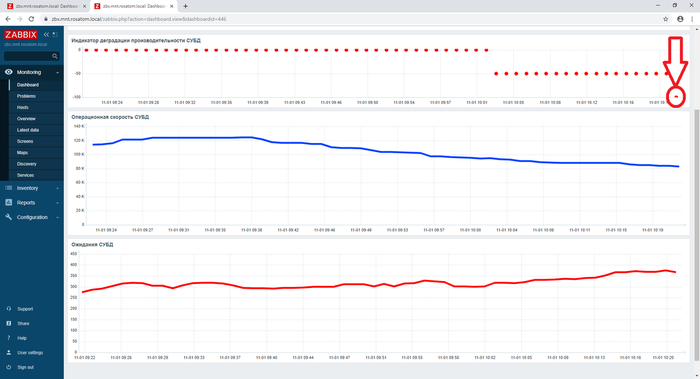
Task: Click 'Ожидания СУБД' widget title
Action: point(92,245)
